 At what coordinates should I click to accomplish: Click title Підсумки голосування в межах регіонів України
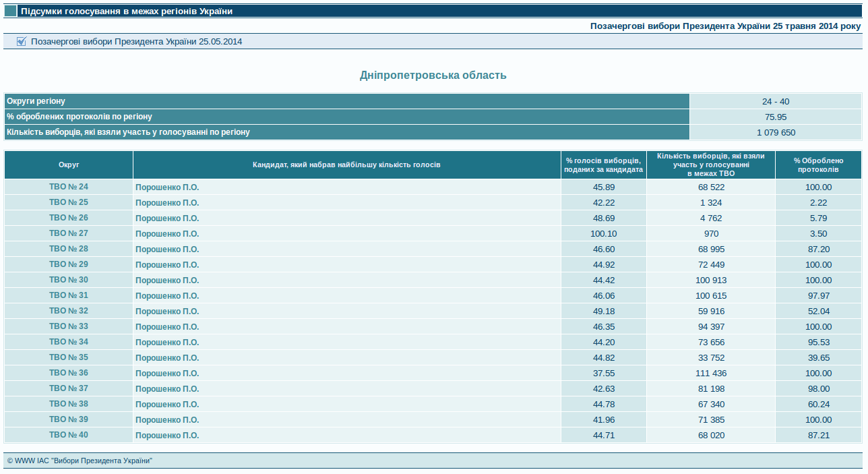(127, 11)
